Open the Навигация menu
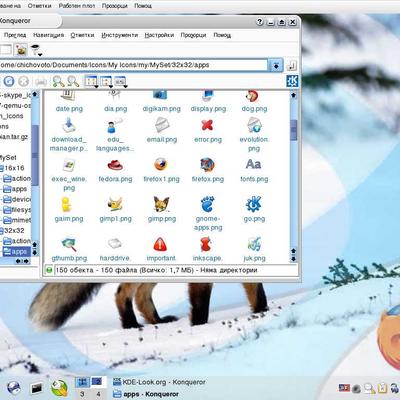 coord(49,35)
